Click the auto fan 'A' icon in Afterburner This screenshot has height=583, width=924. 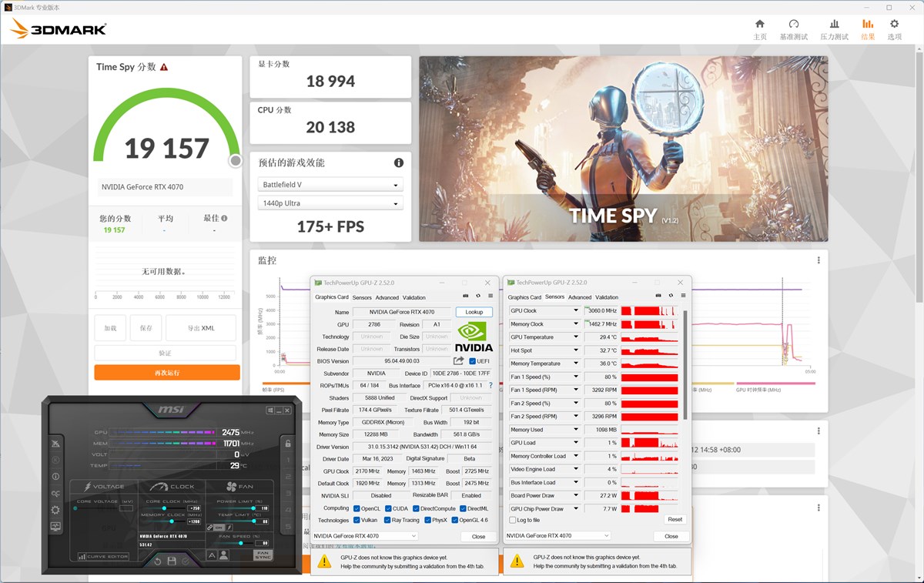tap(212, 555)
